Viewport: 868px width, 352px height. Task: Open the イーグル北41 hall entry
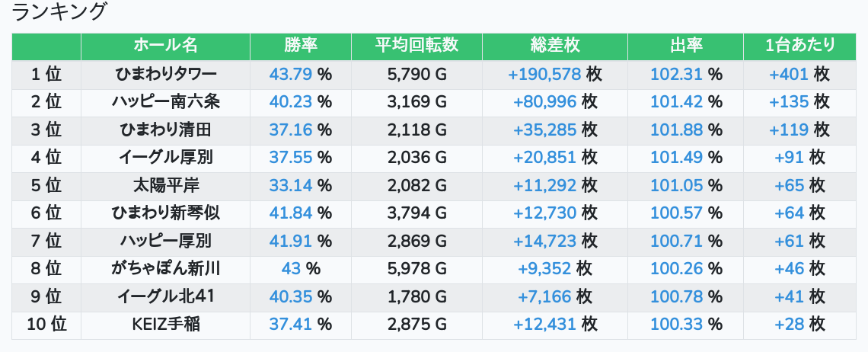pos(165,296)
